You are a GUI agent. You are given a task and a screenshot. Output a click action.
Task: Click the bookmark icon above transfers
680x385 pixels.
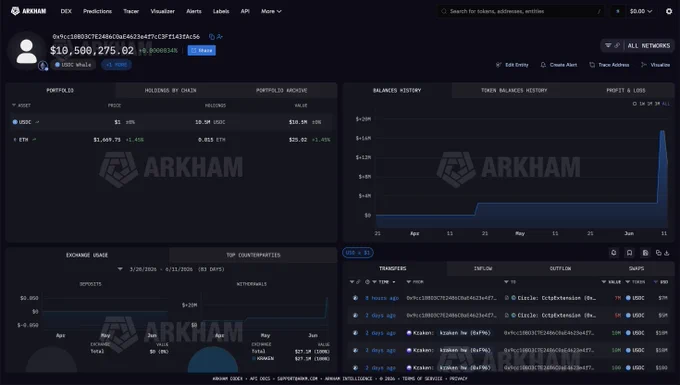[x=629, y=253]
